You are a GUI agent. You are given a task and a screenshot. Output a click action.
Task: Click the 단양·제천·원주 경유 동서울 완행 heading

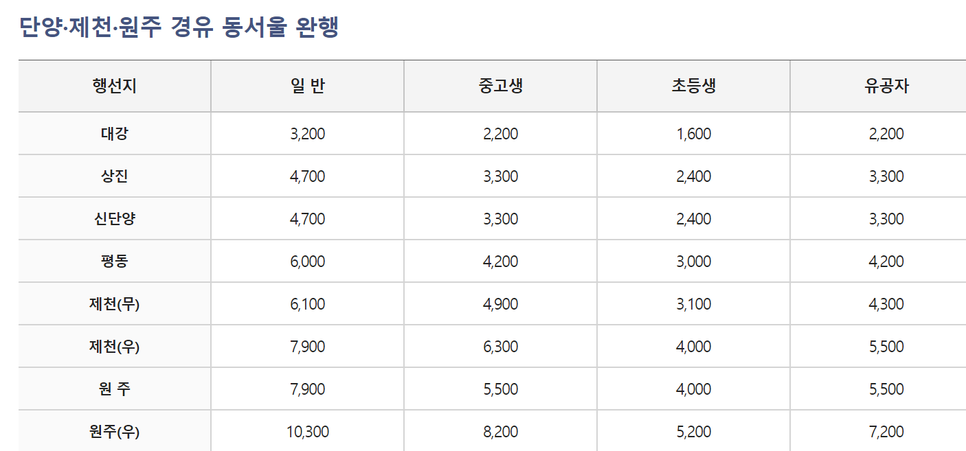point(179,28)
